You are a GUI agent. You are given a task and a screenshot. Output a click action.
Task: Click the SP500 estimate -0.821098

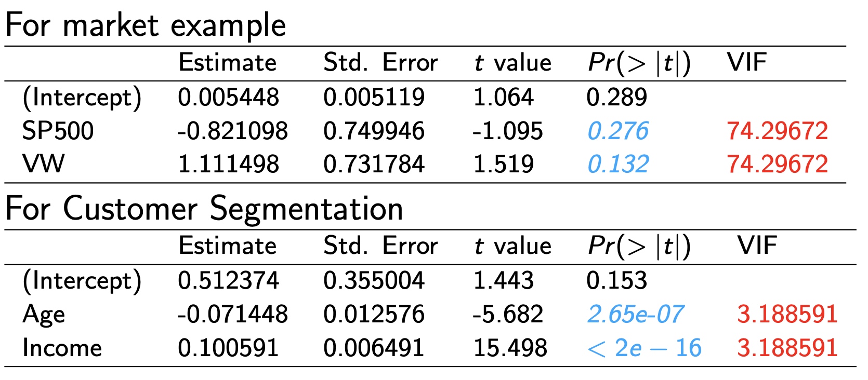(232, 131)
